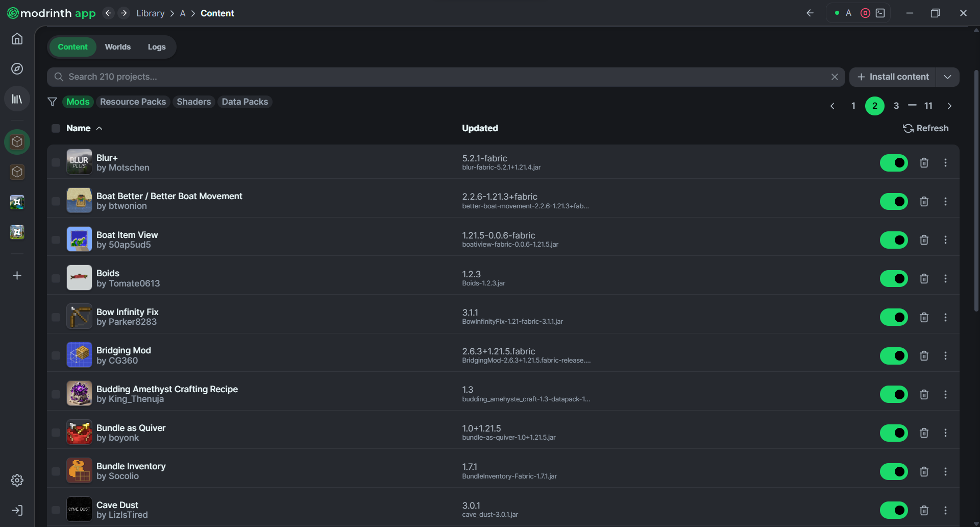Go to previous page of projects
The image size is (980, 527).
832,106
